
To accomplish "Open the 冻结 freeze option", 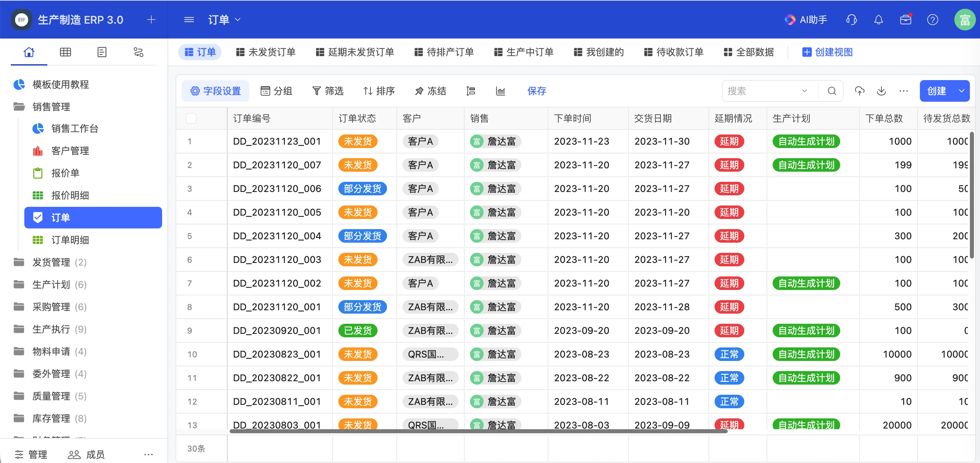I will 430,91.
